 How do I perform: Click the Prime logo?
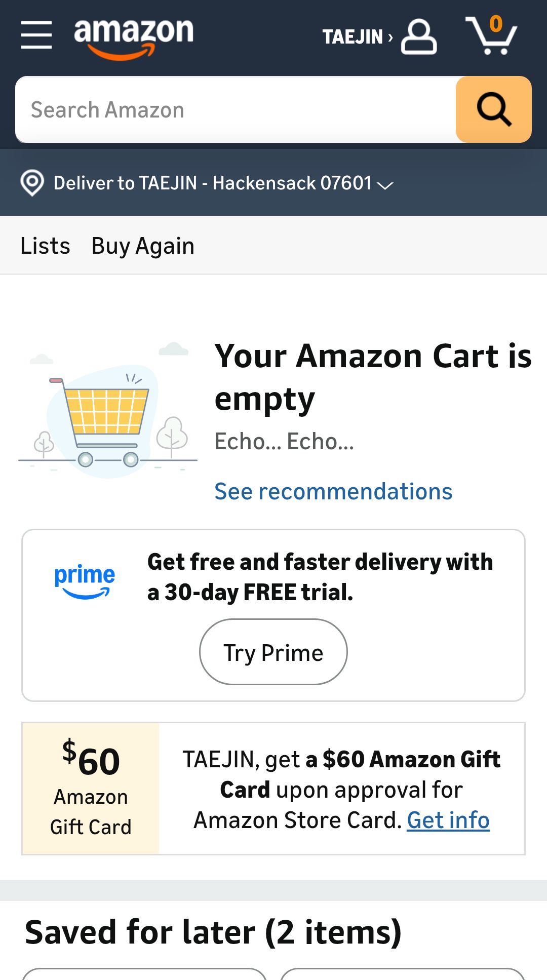click(85, 580)
